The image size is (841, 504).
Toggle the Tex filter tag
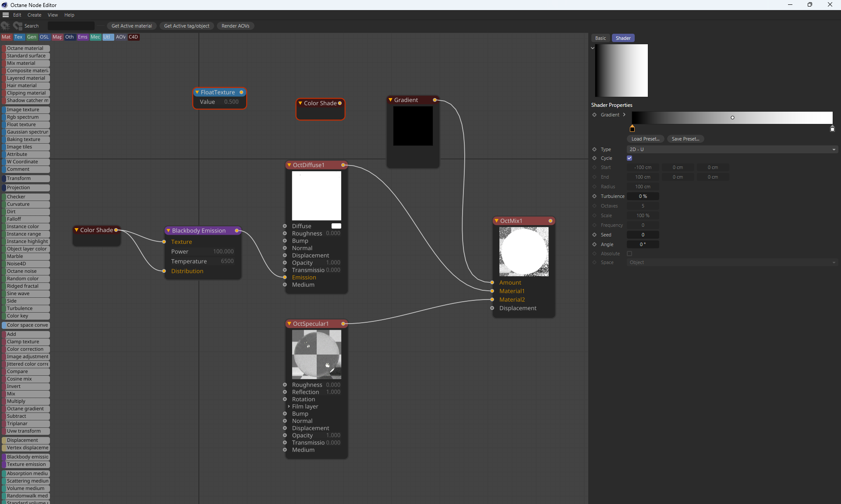point(18,37)
